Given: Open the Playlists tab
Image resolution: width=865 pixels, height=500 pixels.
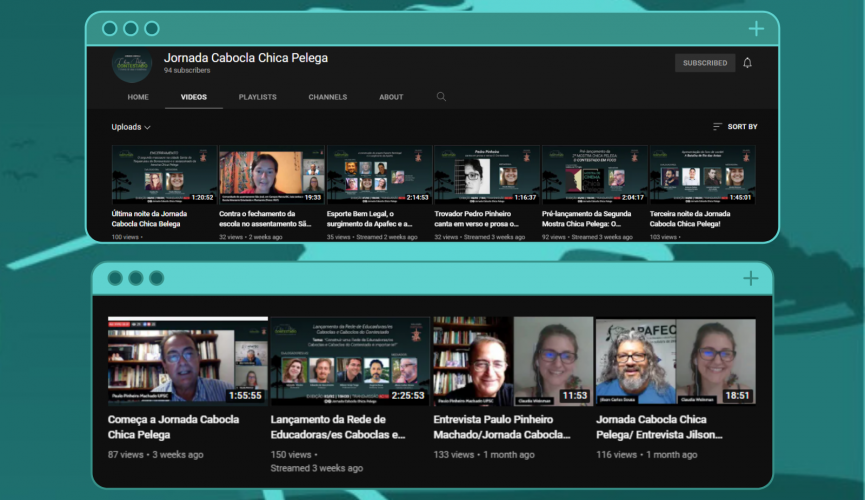Looking at the screenshot, I should coord(258,97).
